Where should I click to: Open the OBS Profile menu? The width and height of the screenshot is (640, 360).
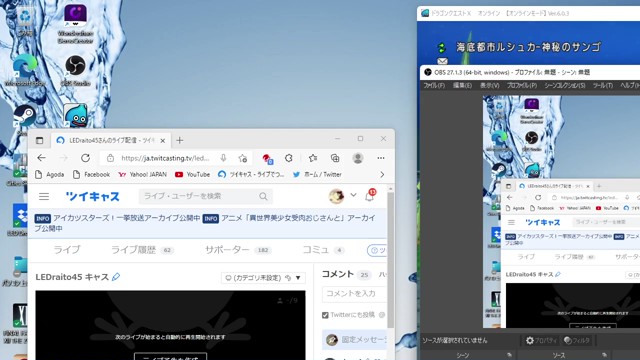(x=522, y=85)
